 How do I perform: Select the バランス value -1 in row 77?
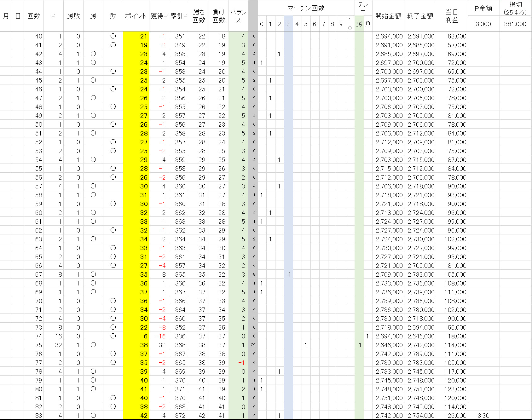(x=238, y=363)
